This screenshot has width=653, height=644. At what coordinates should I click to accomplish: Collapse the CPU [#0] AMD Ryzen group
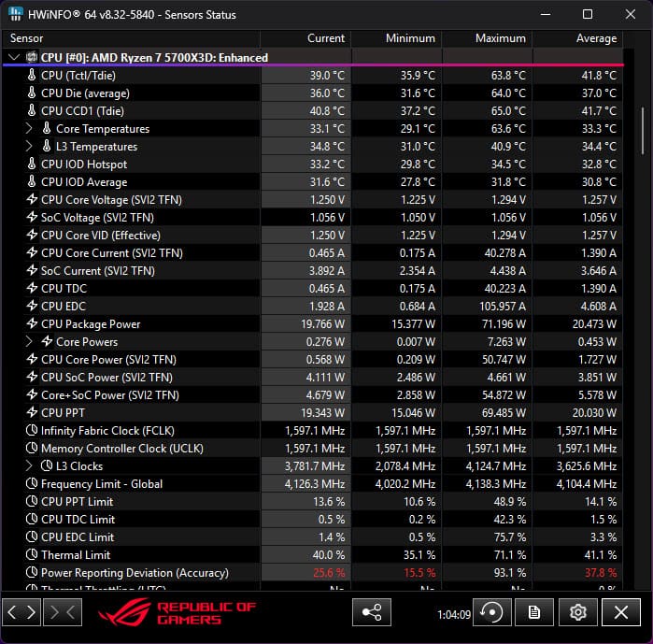pyautogui.click(x=13, y=58)
